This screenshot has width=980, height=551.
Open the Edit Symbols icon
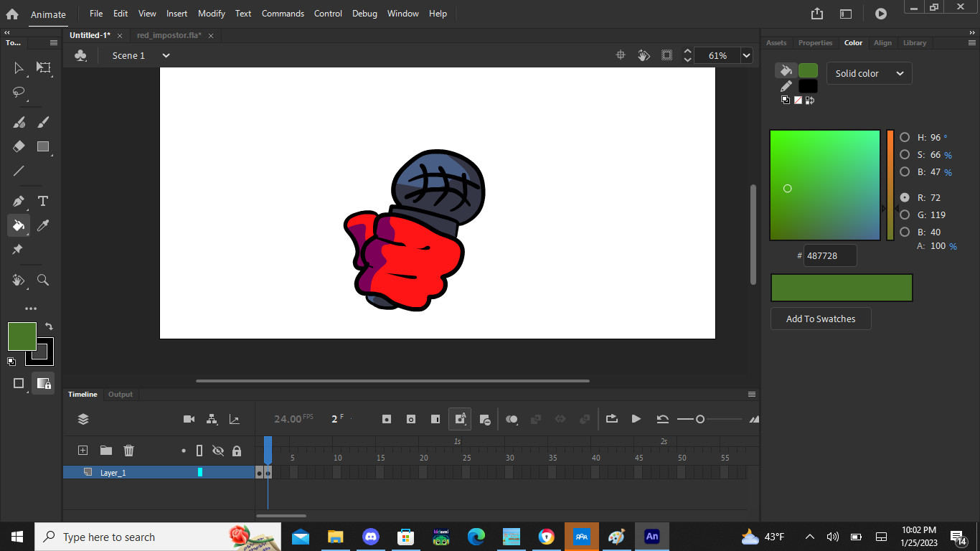81,55
